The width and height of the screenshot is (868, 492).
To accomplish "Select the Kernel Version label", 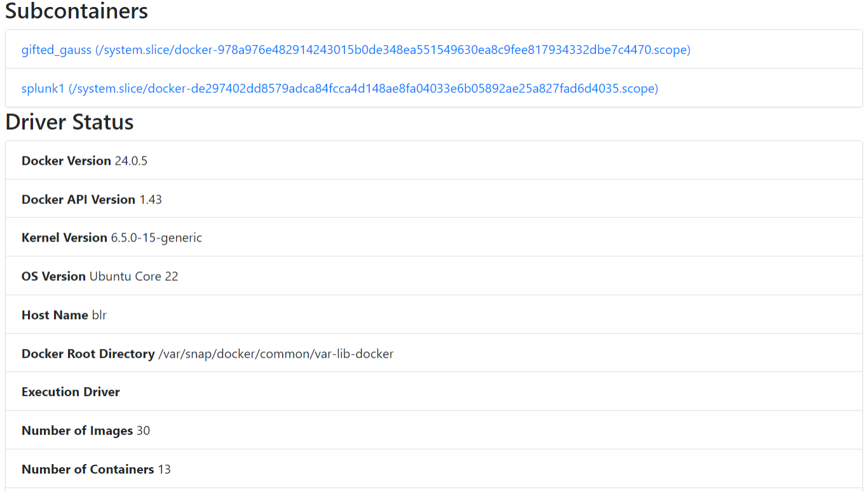I will [64, 238].
